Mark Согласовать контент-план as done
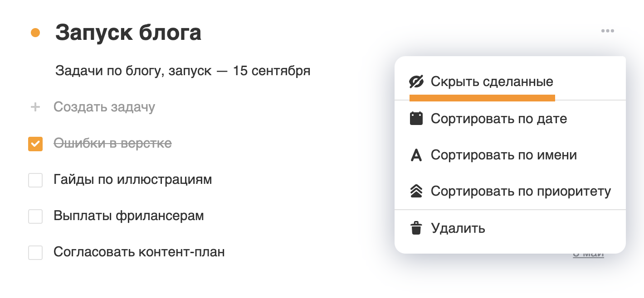This screenshot has height=298, width=644. tap(35, 253)
